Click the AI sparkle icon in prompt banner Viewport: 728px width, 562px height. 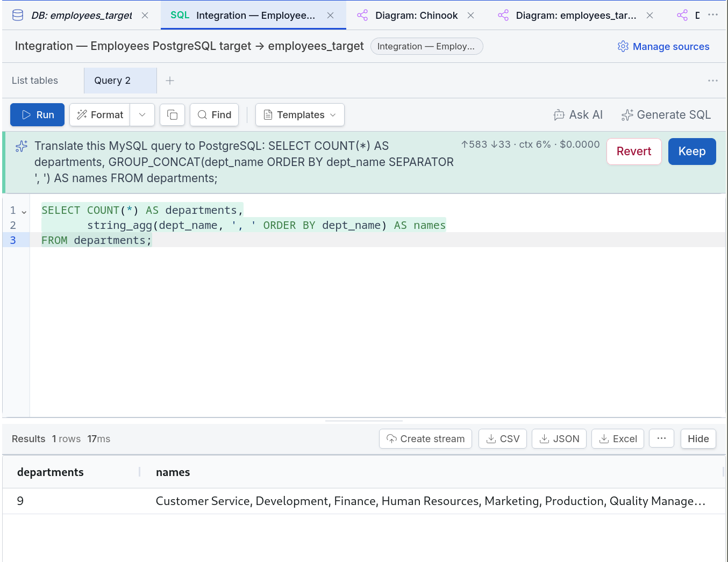click(22, 146)
